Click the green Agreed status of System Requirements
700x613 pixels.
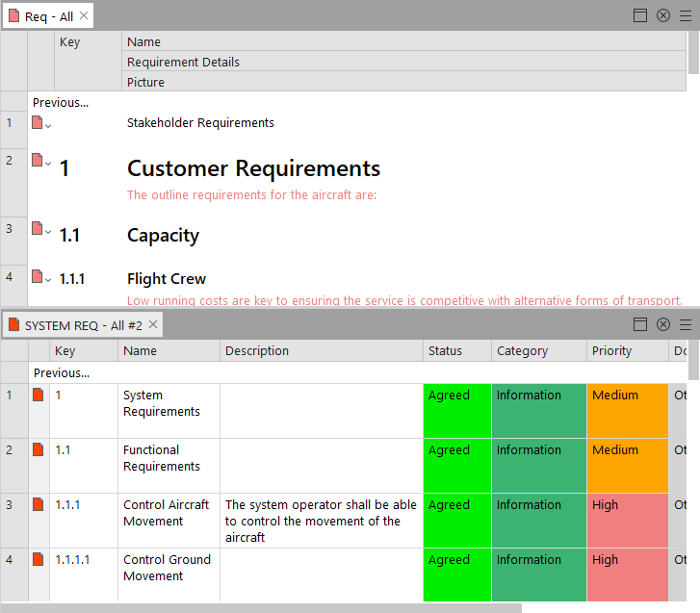click(x=457, y=411)
